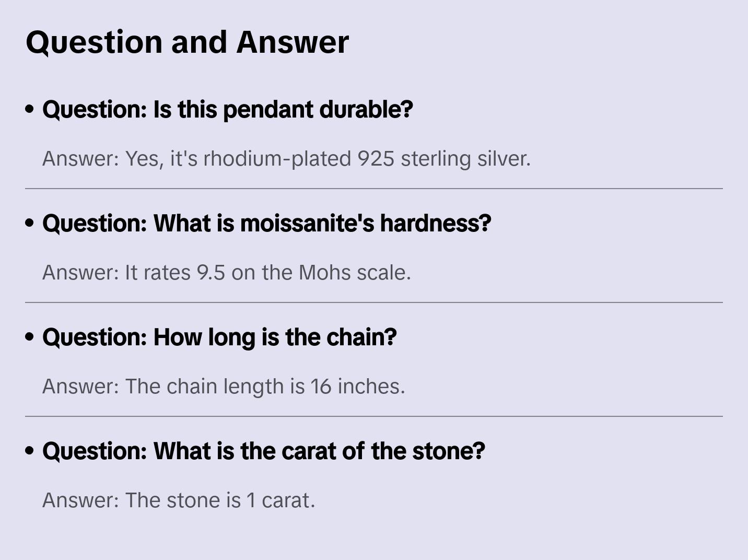Click the answer starting "It rates"
Image resolution: width=748 pixels, height=560 pixels.
[x=227, y=272]
